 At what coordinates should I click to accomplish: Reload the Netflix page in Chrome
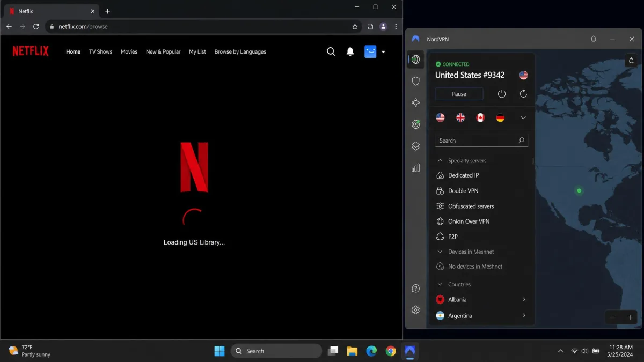[36, 26]
